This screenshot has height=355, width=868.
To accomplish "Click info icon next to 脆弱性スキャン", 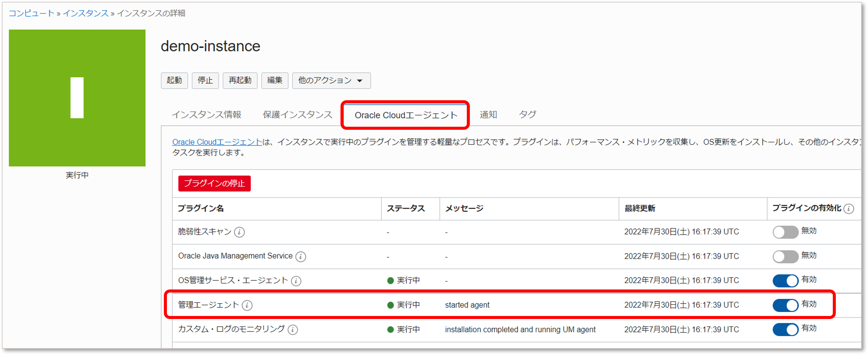I will click(x=239, y=232).
